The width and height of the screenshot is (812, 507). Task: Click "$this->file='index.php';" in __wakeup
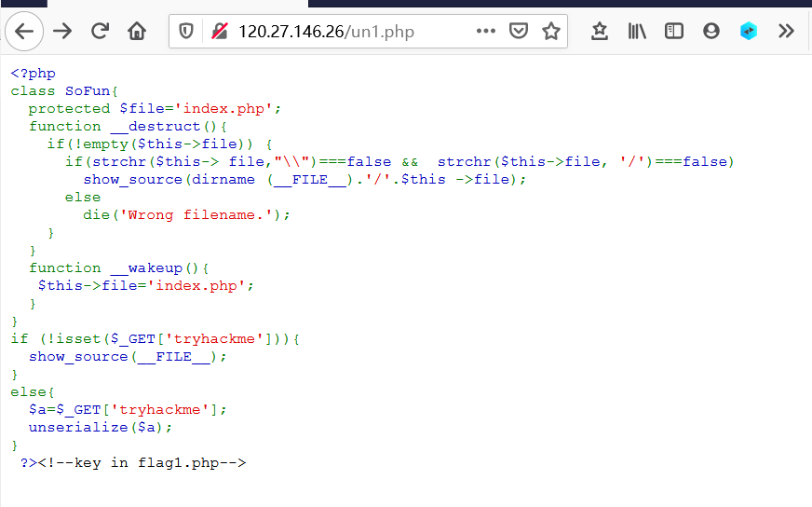(x=146, y=286)
